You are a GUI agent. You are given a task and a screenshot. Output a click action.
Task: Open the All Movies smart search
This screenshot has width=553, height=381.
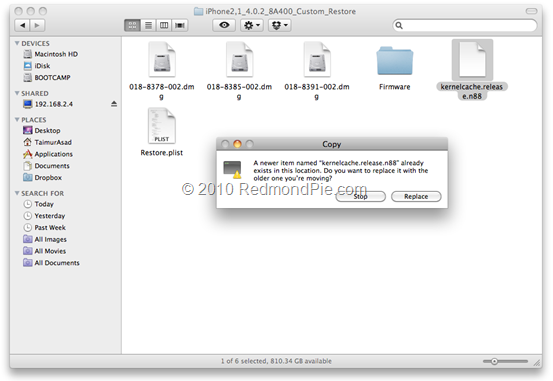coord(44,251)
